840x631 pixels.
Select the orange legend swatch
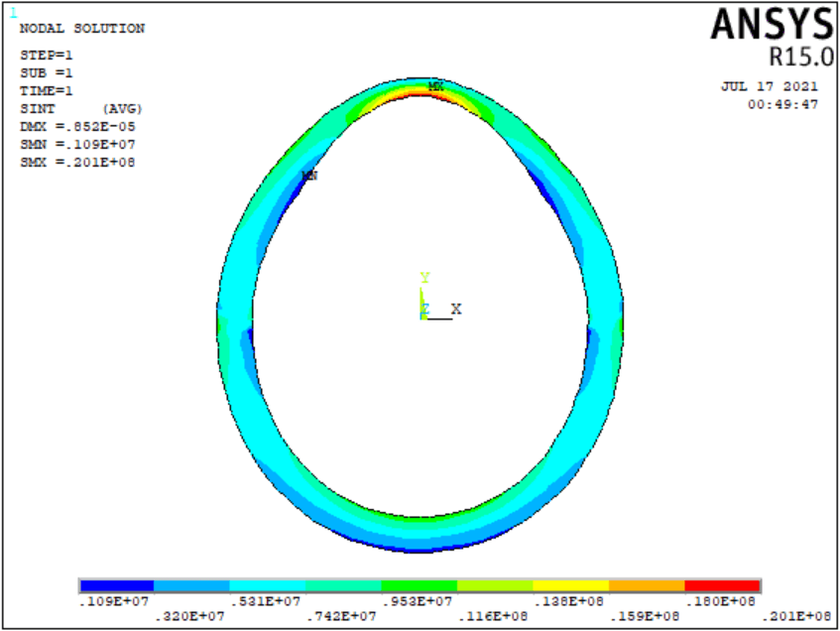pyautogui.click(x=647, y=586)
